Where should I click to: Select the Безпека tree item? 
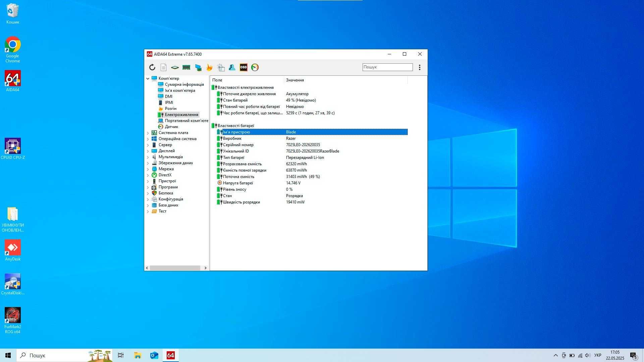tap(166, 193)
